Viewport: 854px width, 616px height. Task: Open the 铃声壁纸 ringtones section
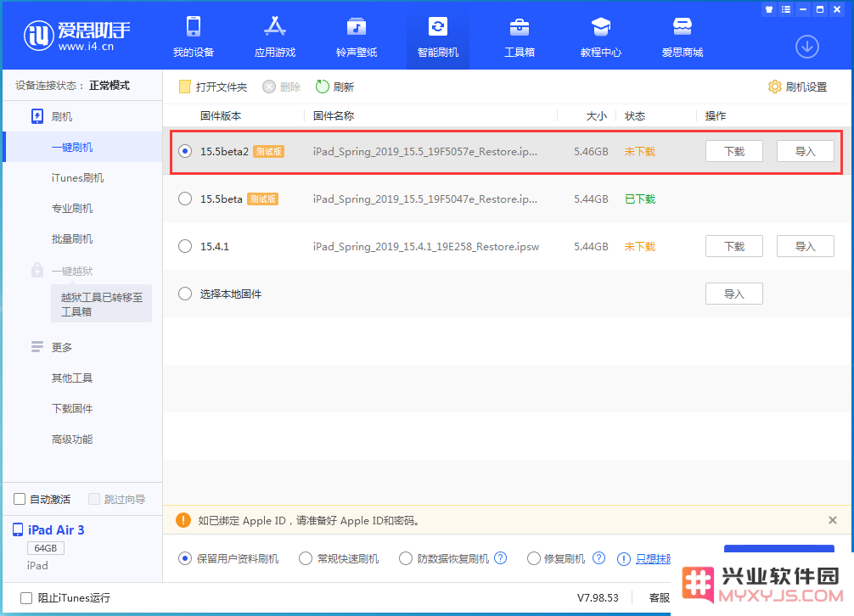[357, 36]
